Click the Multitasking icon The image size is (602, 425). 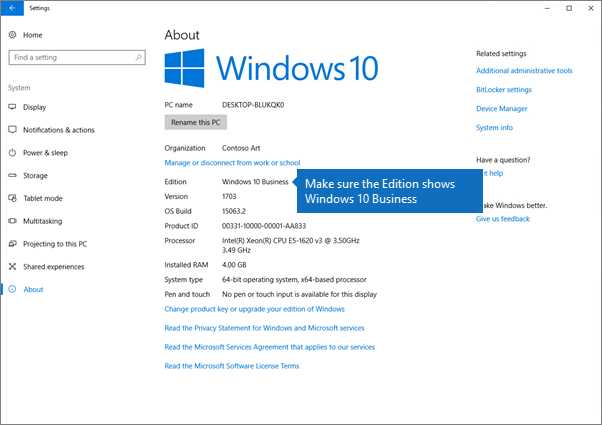(x=12, y=221)
